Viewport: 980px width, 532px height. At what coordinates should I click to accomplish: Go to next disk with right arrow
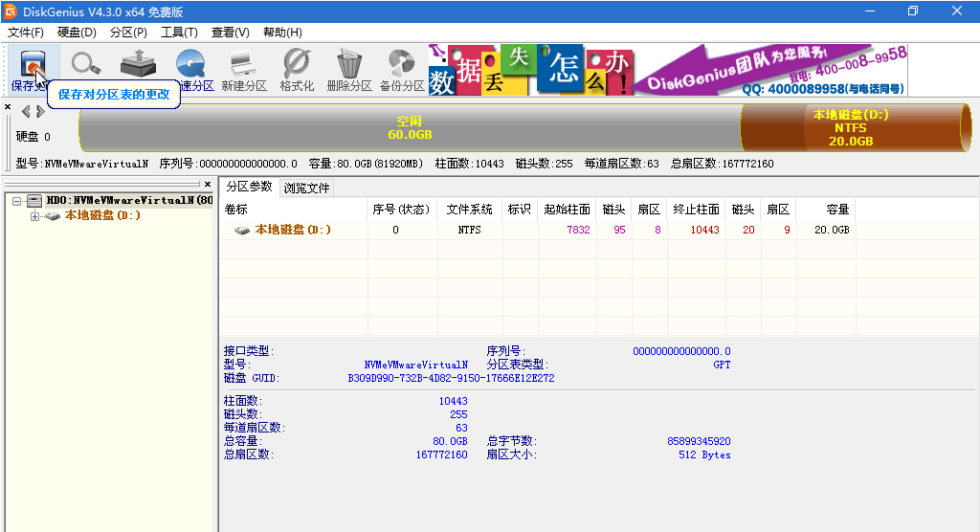(40, 111)
